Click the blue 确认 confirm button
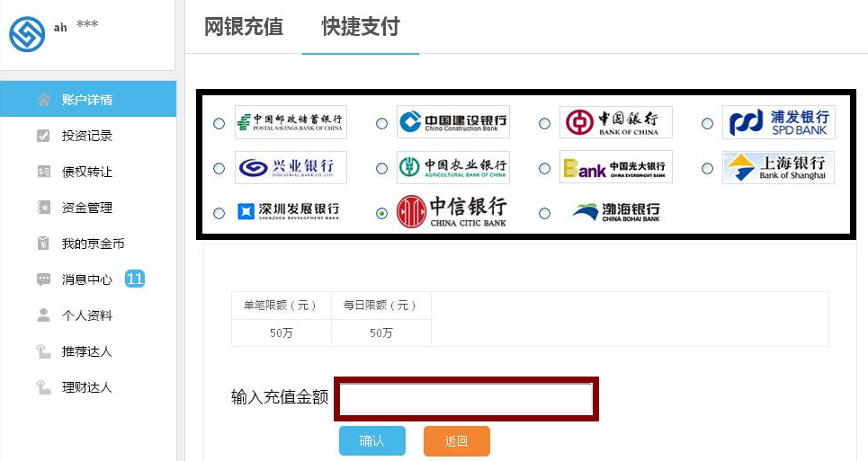Image resolution: width=868 pixels, height=461 pixels. 372,440
